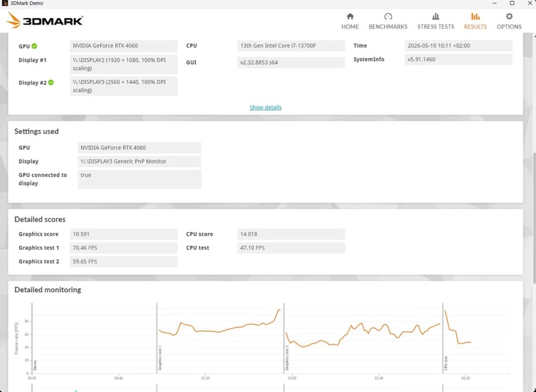Viewport: 536px width, 392px height.
Task: Click the CPU score value 14 018
Action: click(291, 234)
